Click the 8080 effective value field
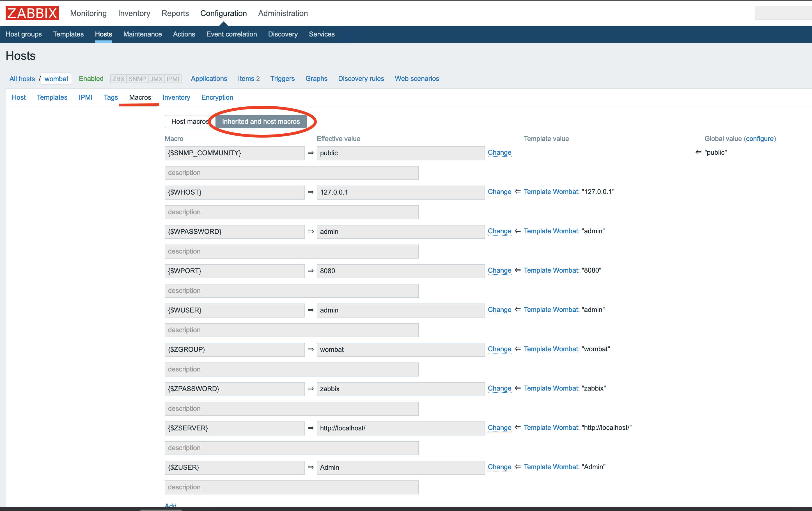The image size is (812, 511). pos(401,271)
